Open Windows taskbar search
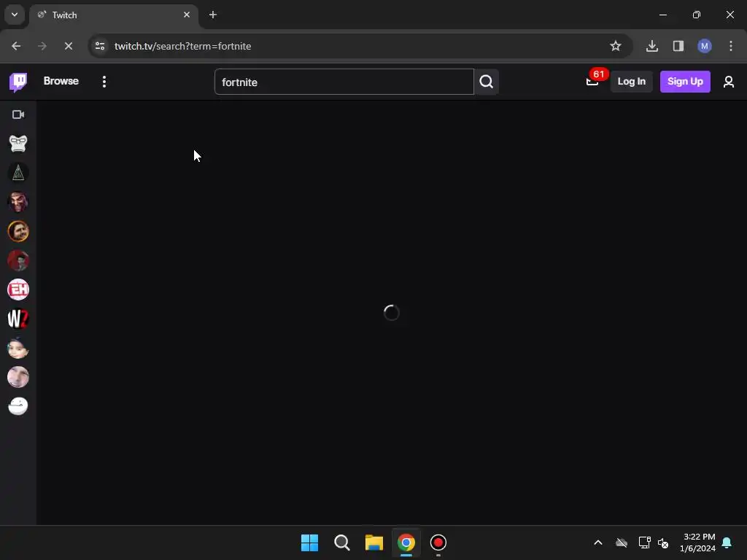Screen dimensions: 747x560 click(x=341, y=542)
